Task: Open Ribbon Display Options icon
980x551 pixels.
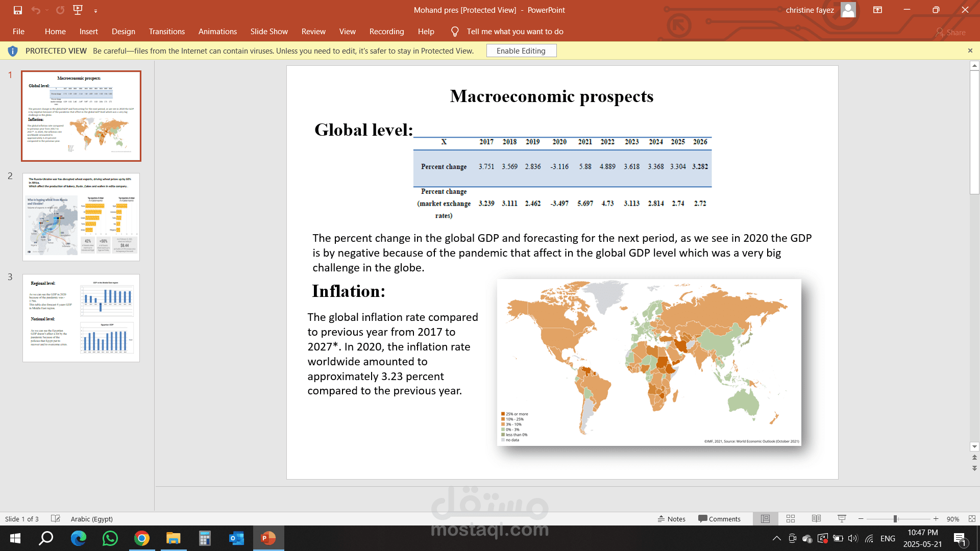Action: pos(877,10)
